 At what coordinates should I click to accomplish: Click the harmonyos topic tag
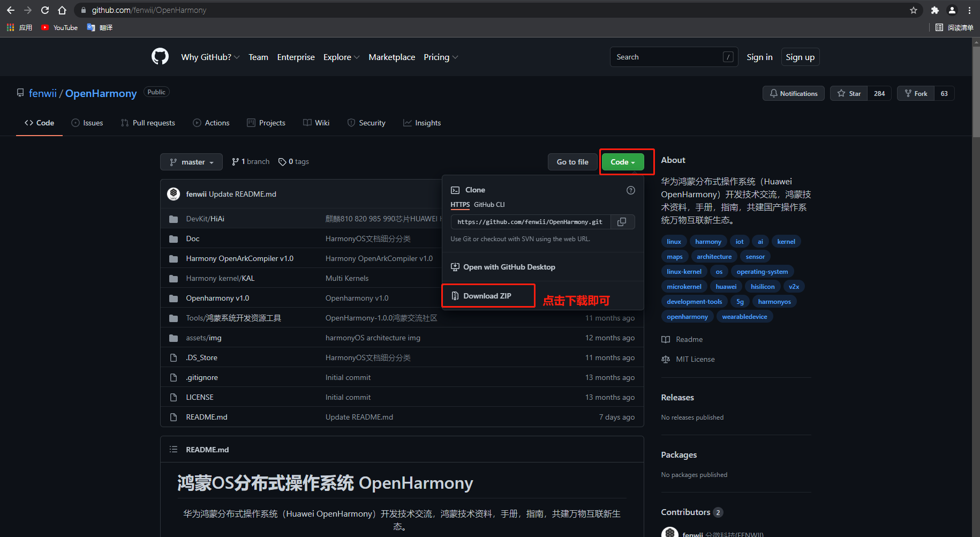(x=774, y=302)
